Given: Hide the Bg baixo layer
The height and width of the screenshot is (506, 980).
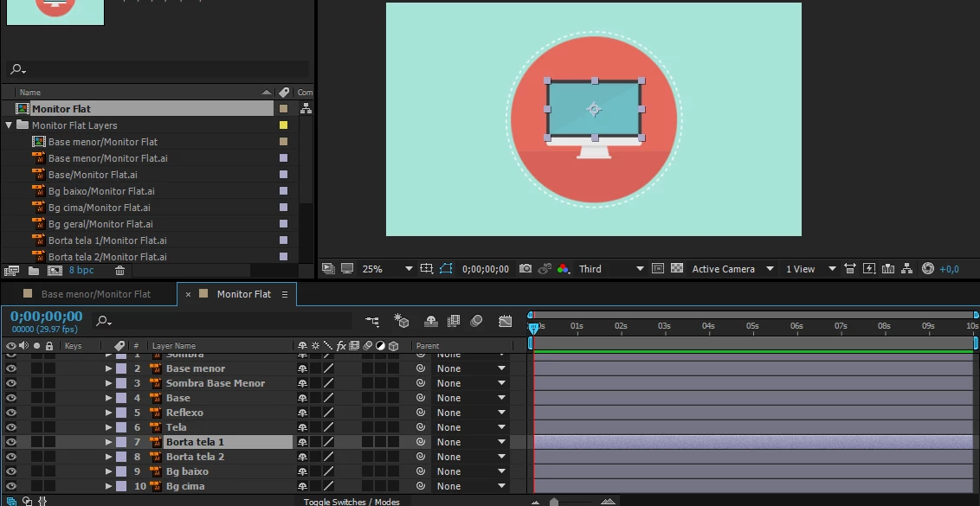Looking at the screenshot, I should click(10, 471).
